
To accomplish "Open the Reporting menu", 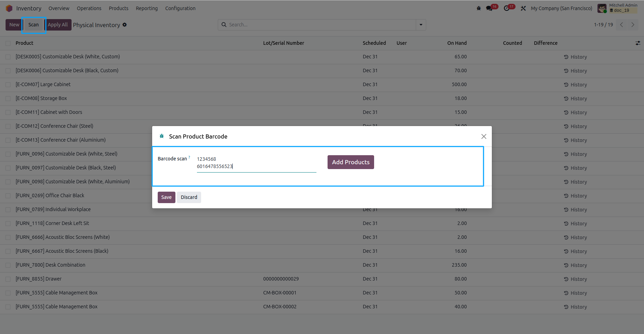I will point(147,8).
